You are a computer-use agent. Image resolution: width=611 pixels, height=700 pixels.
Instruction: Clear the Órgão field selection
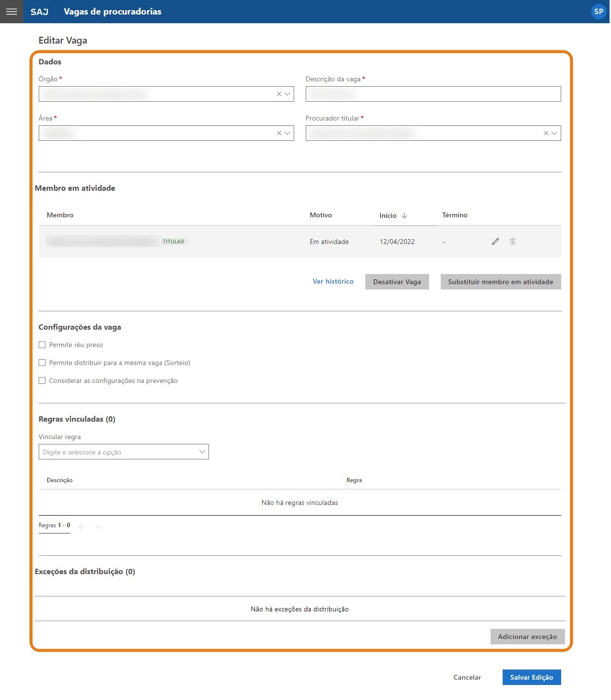click(279, 94)
